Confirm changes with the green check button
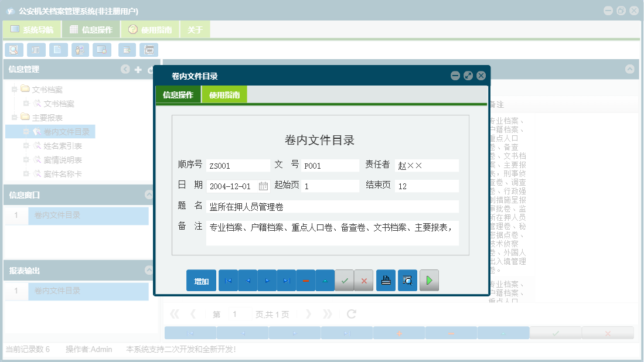This screenshot has height=362, width=644. [x=345, y=281]
